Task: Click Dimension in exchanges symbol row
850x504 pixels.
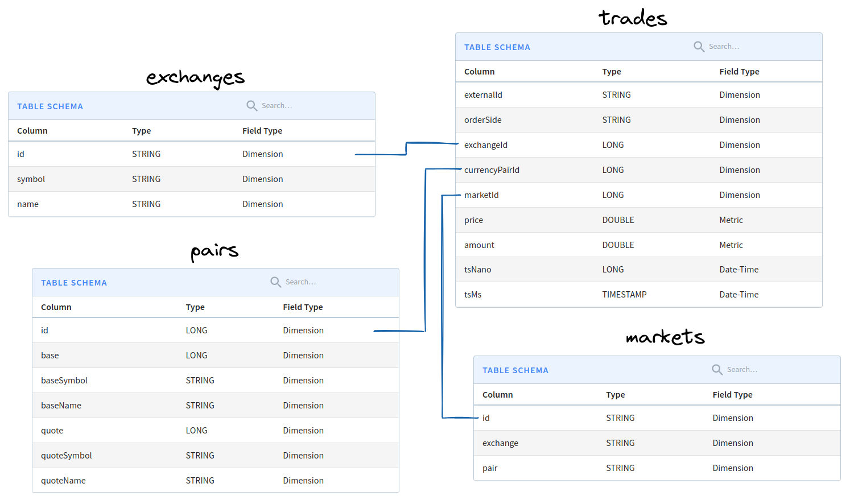Action: pos(262,179)
